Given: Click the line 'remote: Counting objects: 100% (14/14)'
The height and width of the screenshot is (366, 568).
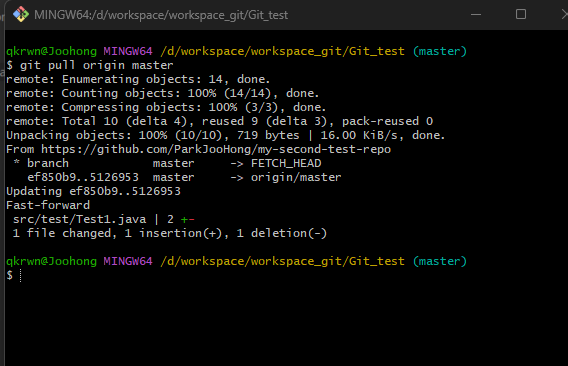Looking at the screenshot, I should 163,93.
